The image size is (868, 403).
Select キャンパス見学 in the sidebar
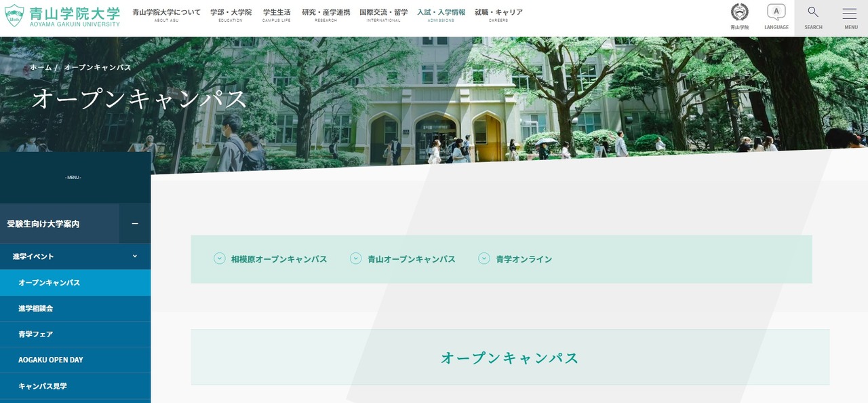75,386
